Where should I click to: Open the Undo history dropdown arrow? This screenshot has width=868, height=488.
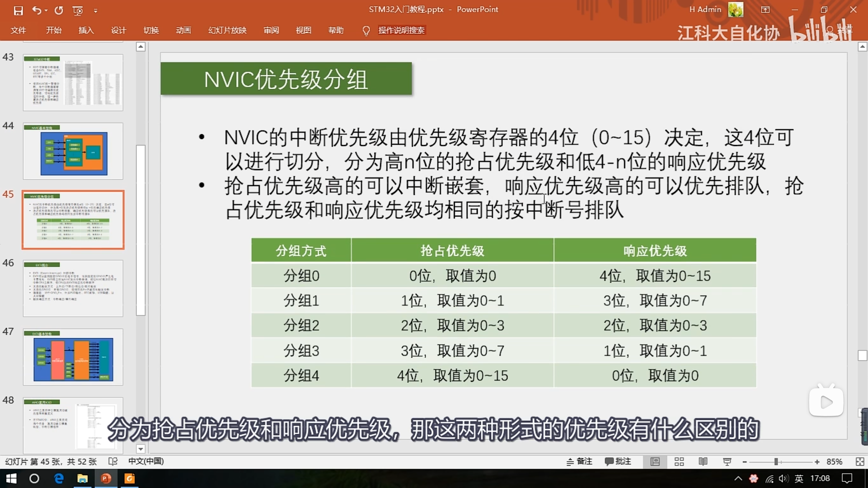tap(46, 11)
